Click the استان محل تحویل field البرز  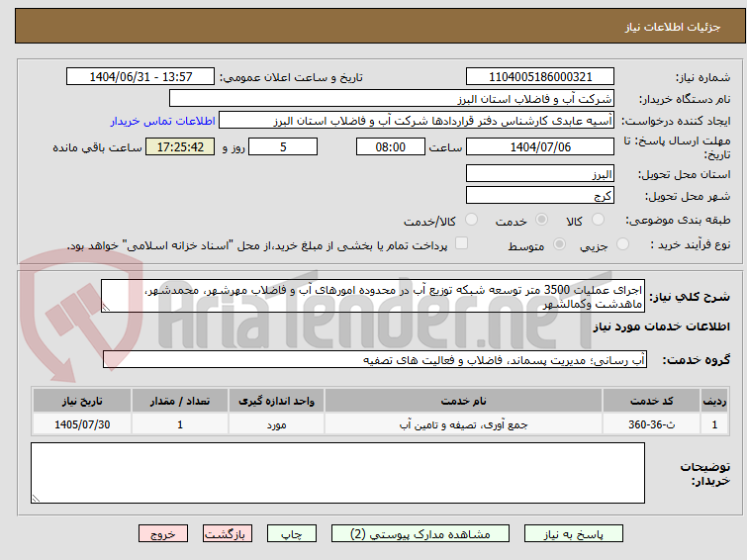(540, 174)
